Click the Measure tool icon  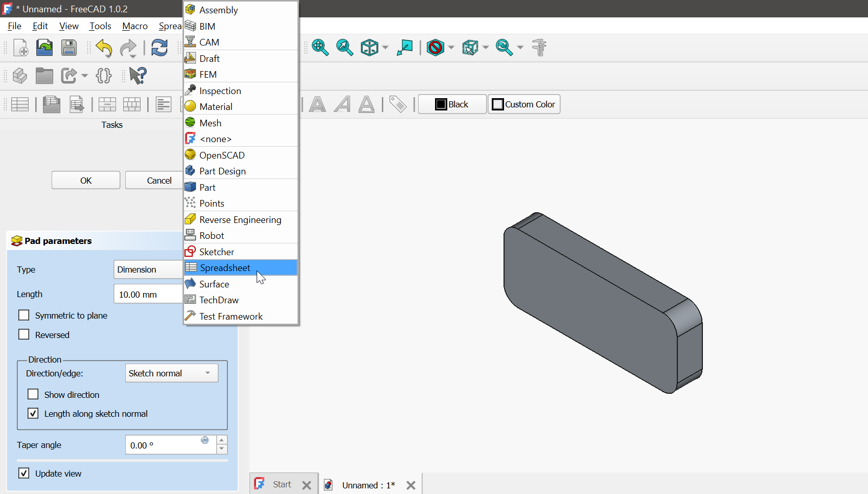click(539, 48)
